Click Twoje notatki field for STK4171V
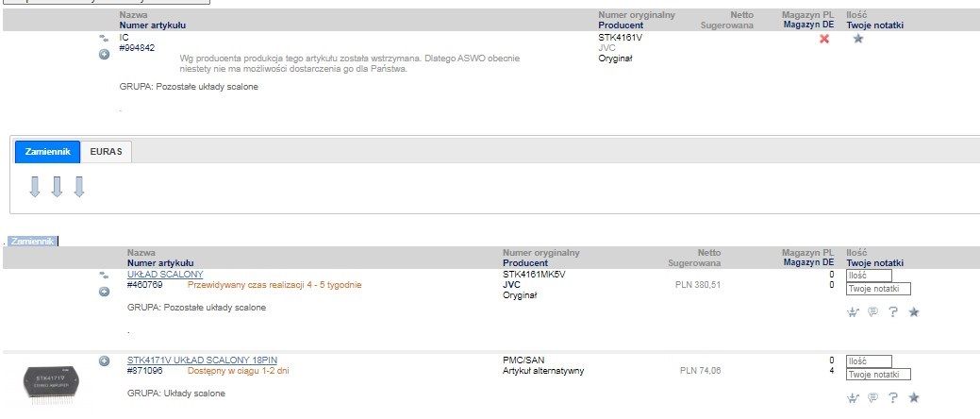The image size is (980, 419). [x=878, y=375]
